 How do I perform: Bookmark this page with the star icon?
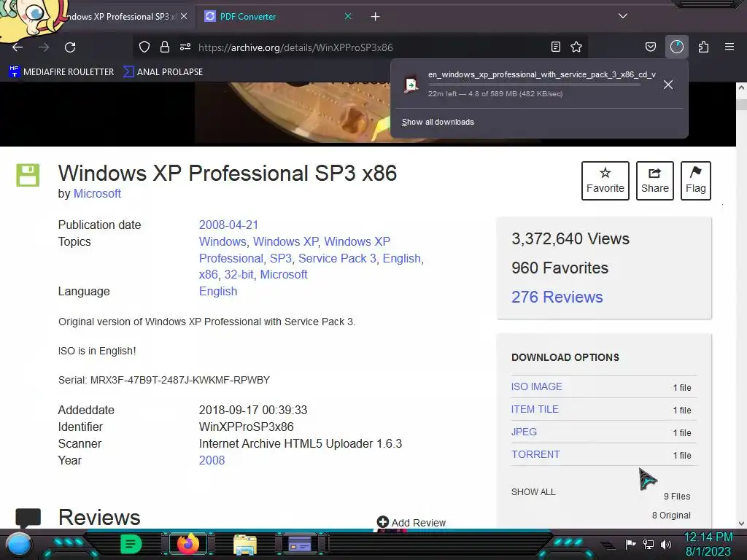[x=576, y=47]
